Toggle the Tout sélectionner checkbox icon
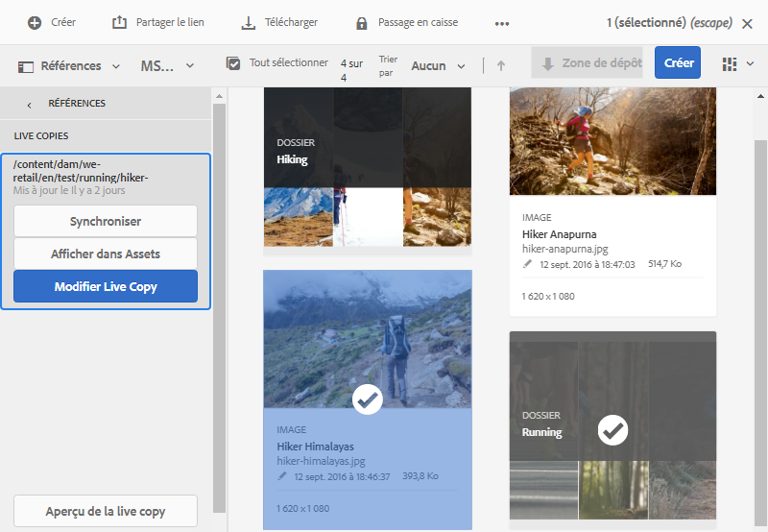 233,63
